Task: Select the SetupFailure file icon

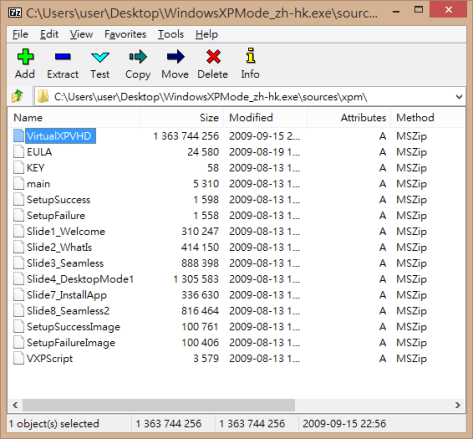Action: coord(19,215)
